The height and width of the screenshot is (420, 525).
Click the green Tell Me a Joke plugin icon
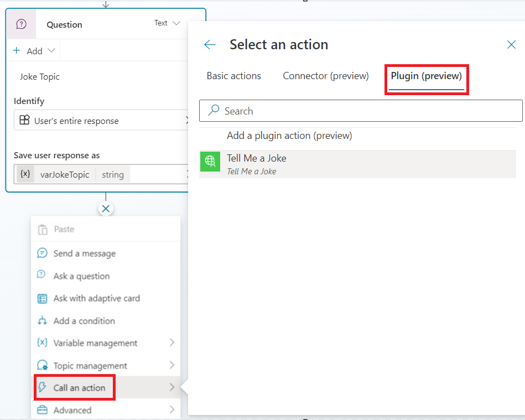pos(210,161)
